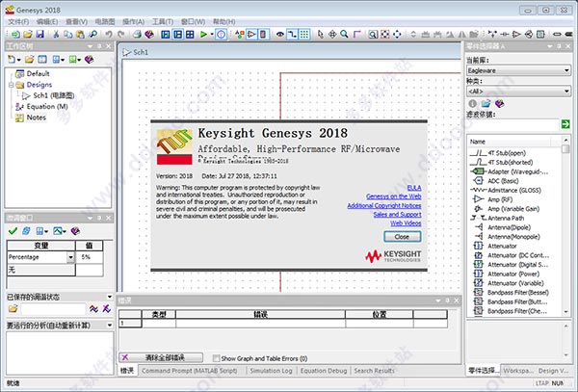Viewport: 578px width, 392px height.
Task: Select the magnifier zoom tool
Action: click(x=344, y=35)
